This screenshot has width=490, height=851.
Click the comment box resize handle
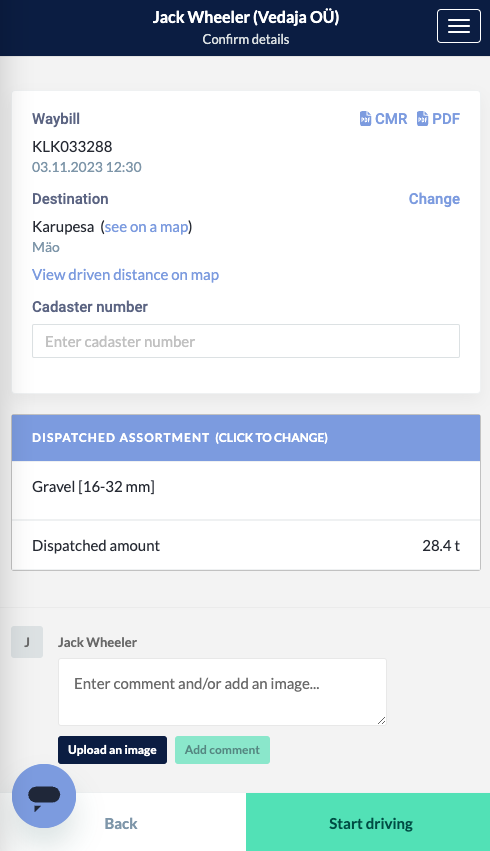coord(381,720)
